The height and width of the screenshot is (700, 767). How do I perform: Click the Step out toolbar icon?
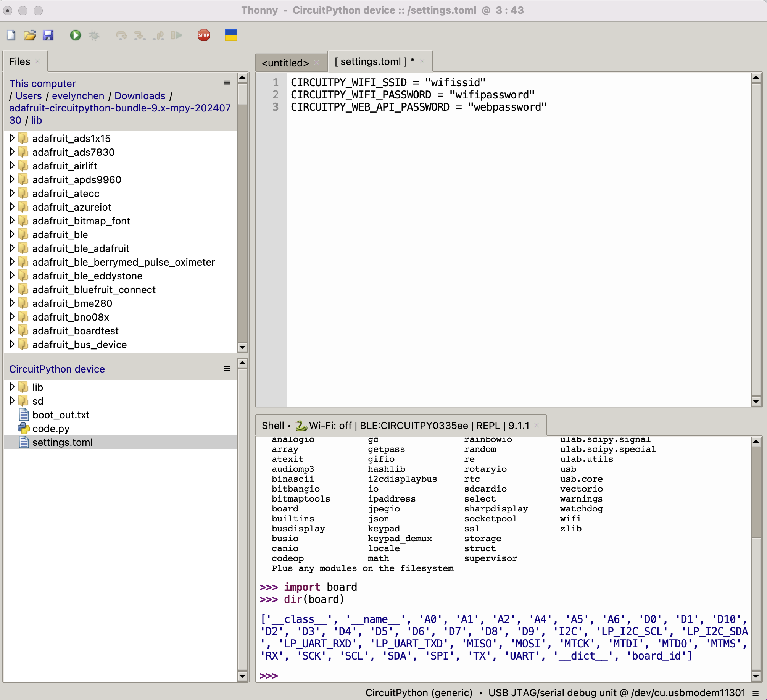click(158, 35)
